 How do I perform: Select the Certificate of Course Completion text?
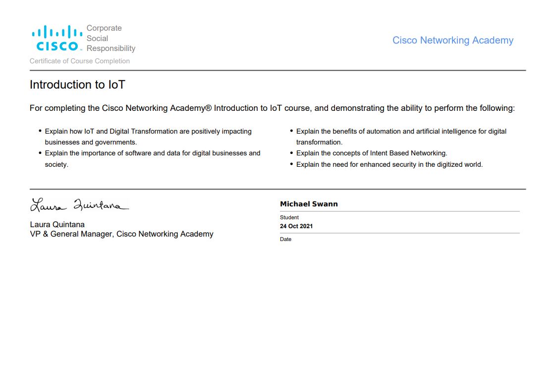[79, 61]
